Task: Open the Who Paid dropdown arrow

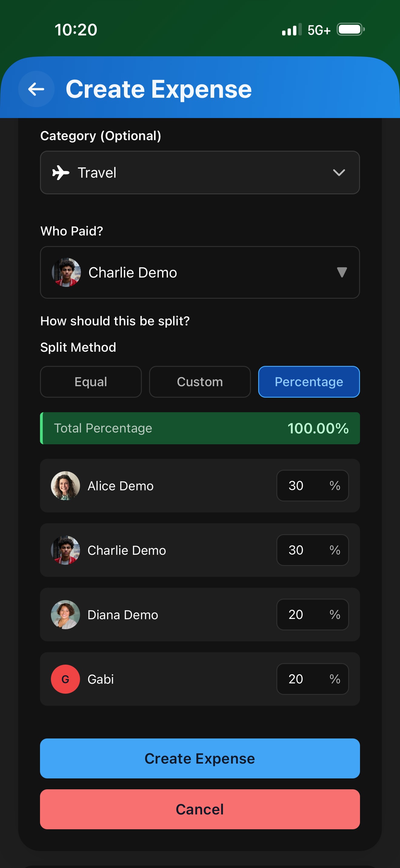Action: pos(342,272)
